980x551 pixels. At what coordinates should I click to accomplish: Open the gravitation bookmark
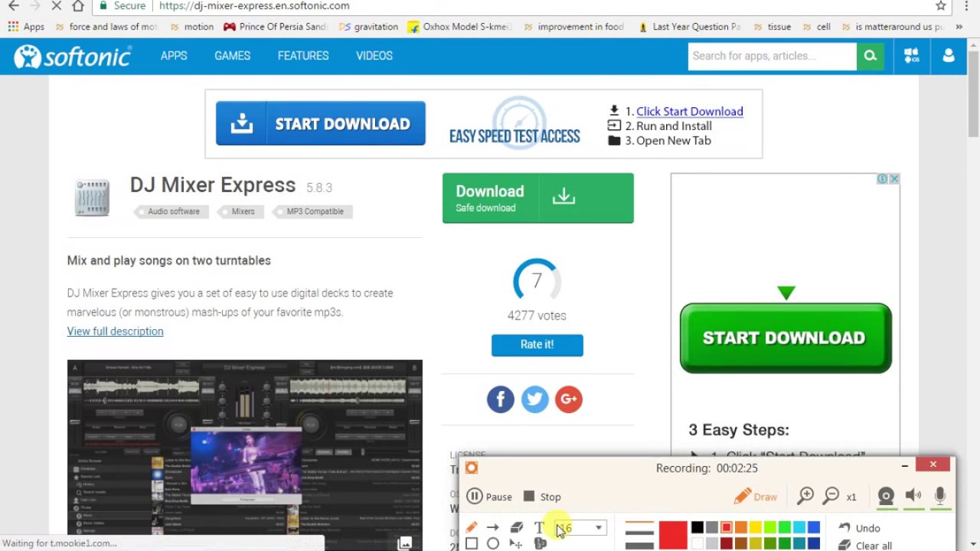(368, 27)
